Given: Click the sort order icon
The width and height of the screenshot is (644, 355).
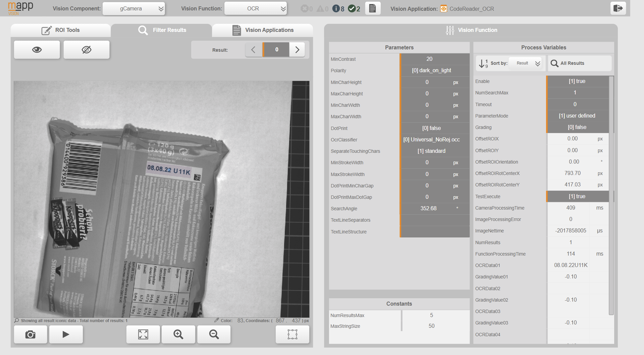Looking at the screenshot, I should click(483, 63).
